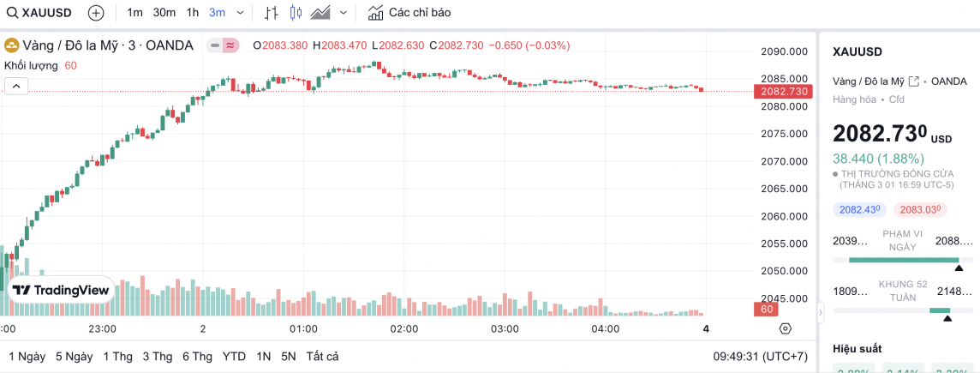
Task: Click the 09:49:31 (UTC+7) timezone button
Action: coord(760,356)
